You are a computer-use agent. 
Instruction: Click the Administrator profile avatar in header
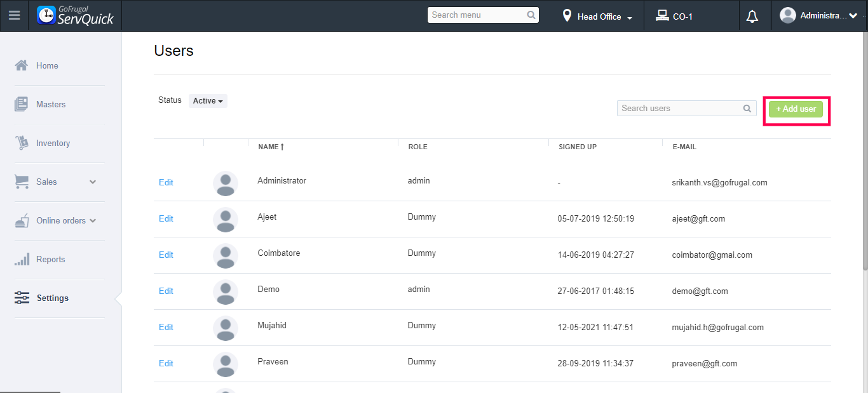click(x=788, y=15)
